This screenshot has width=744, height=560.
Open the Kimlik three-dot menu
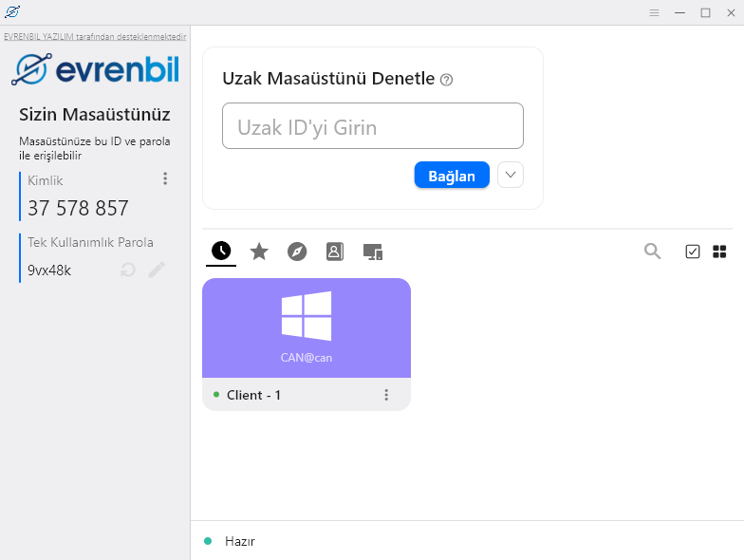(165, 178)
